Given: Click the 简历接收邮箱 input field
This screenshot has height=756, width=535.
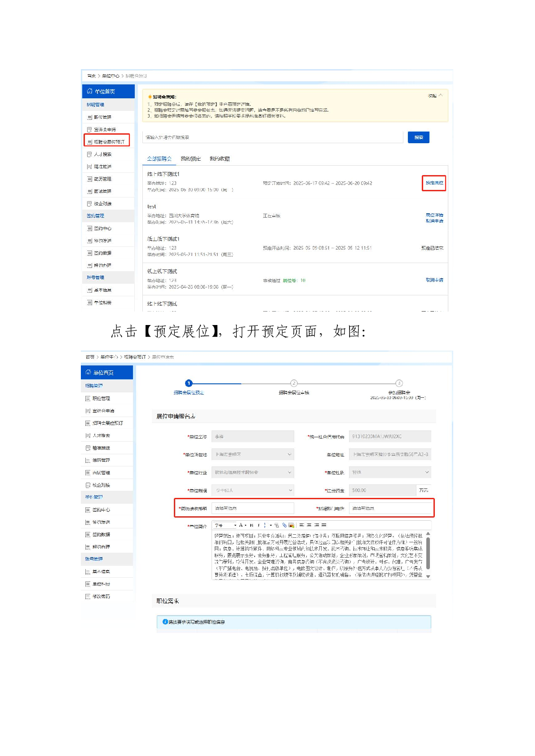Looking at the screenshot, I should point(253,508).
